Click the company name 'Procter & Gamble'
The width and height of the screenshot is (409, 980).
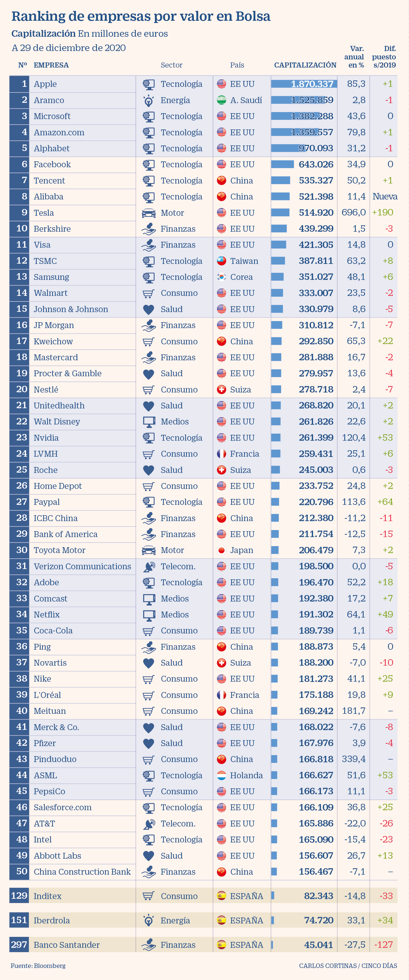pos(68,373)
